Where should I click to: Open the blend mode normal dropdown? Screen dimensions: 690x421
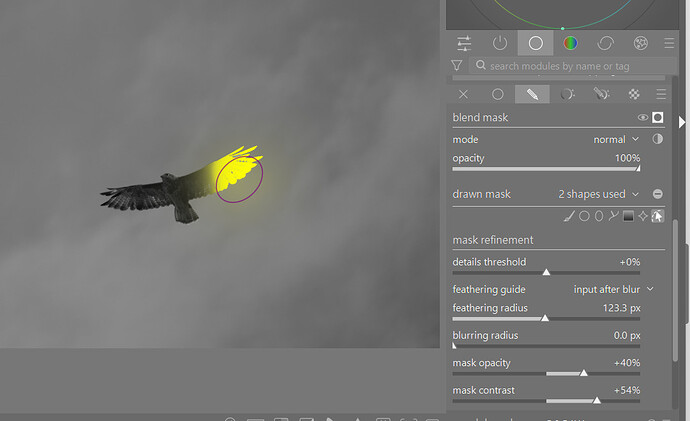click(x=616, y=139)
